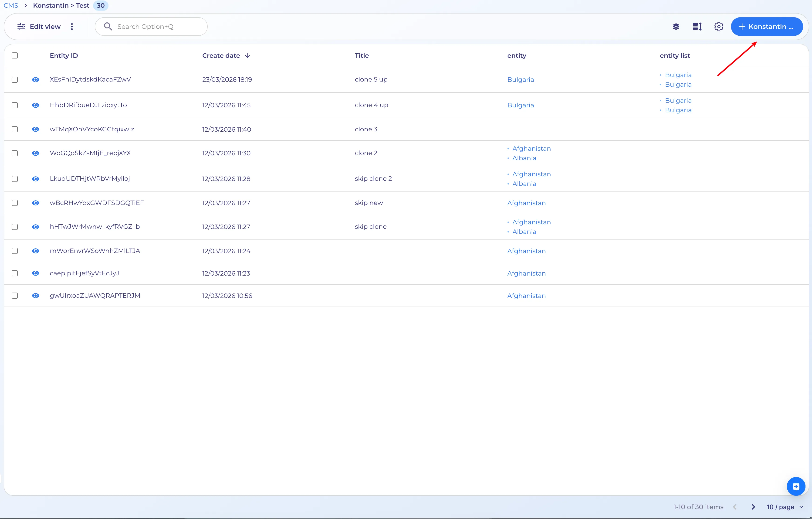
Task: Click the row density icon
Action: 697,27
